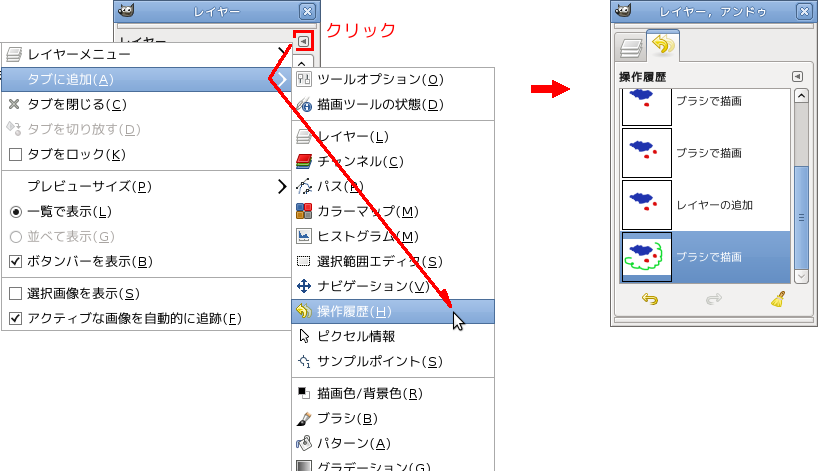Image resolution: width=818 pixels, height=471 pixels.
Task: Select highlighted ブラシで描画 history entry text
Action: (709, 257)
